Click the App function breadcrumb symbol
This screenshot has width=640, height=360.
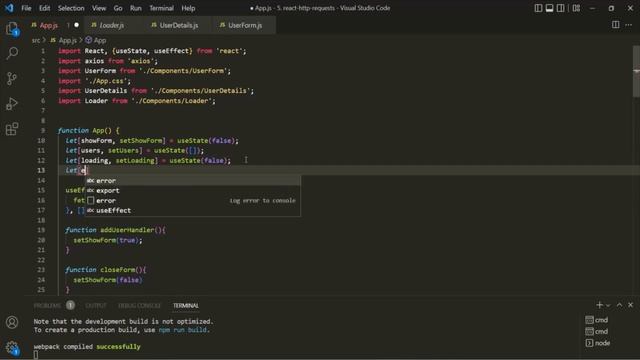click(x=96, y=40)
